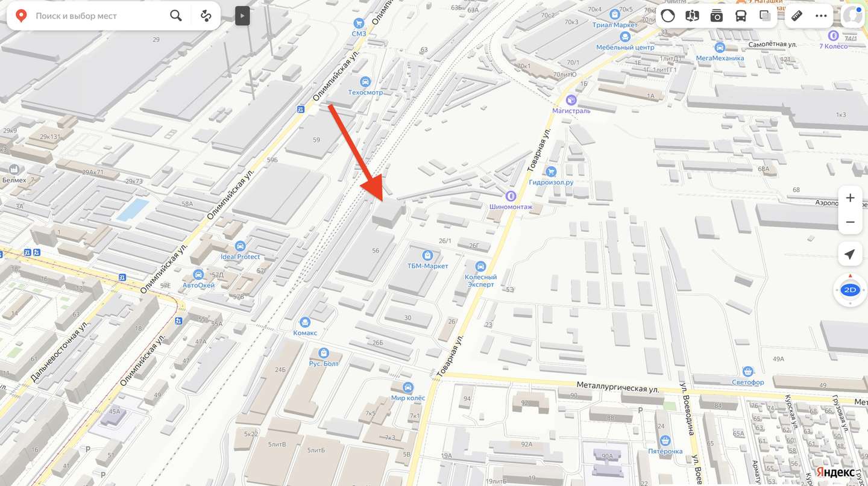Open map layers selector
This screenshot has height=486, width=868.
[x=765, y=16]
